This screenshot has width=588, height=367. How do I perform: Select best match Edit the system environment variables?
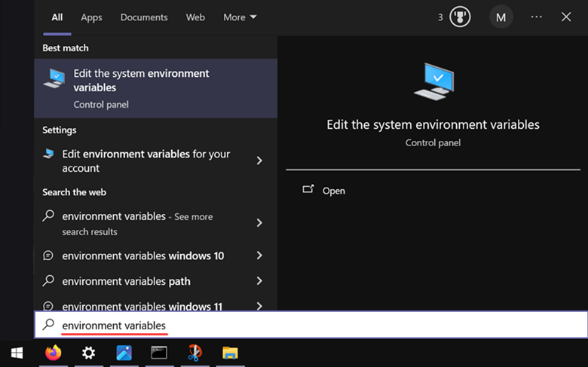click(155, 88)
